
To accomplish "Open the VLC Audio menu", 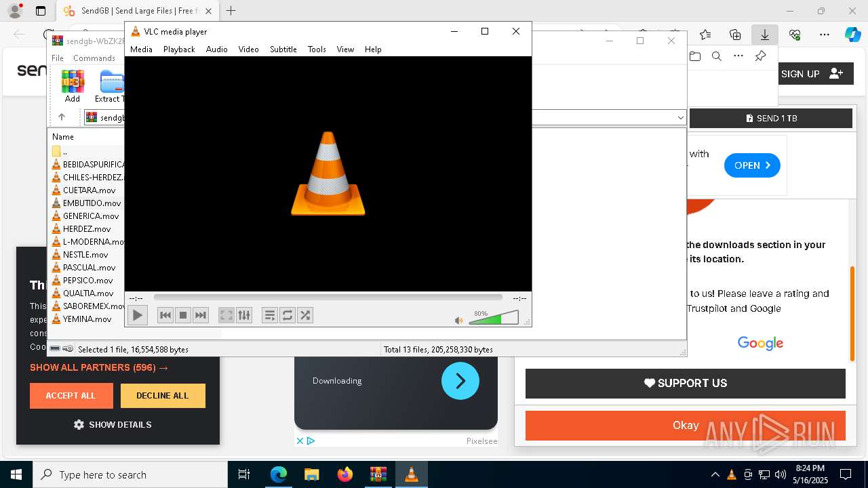I will [217, 49].
